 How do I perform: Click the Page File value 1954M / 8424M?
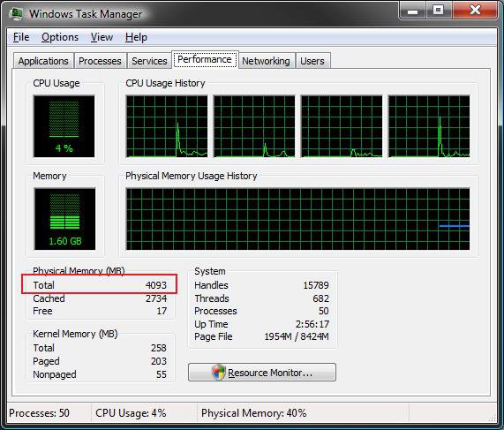point(297,336)
